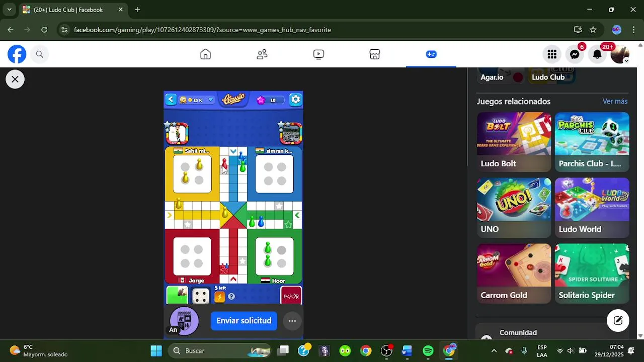The width and height of the screenshot is (644, 362).
Task: Open Duolingo from the taskbar
Action: 345,350
